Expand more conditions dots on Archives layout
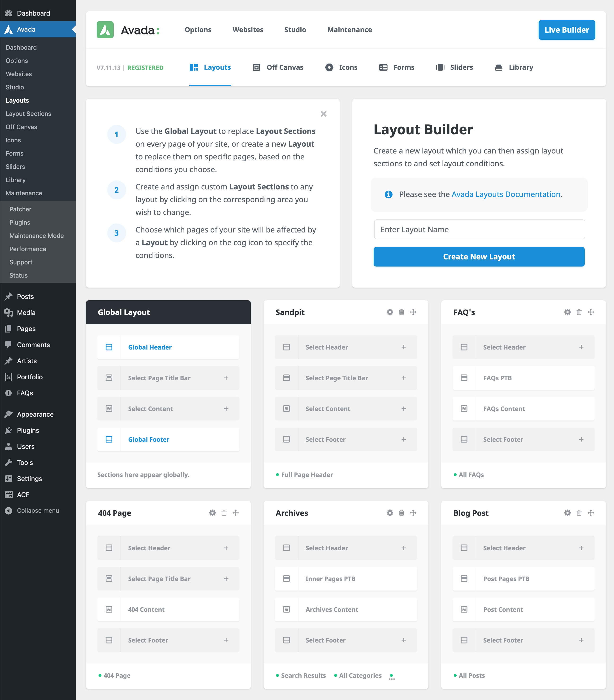This screenshot has width=614, height=700. (x=392, y=677)
